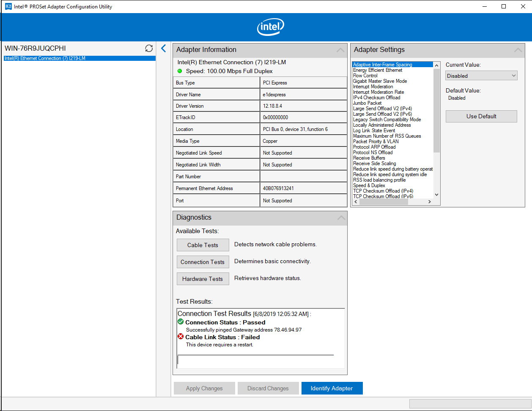Select the Receive Buffers setting
This screenshot has width=532, height=411.
(x=392, y=158)
